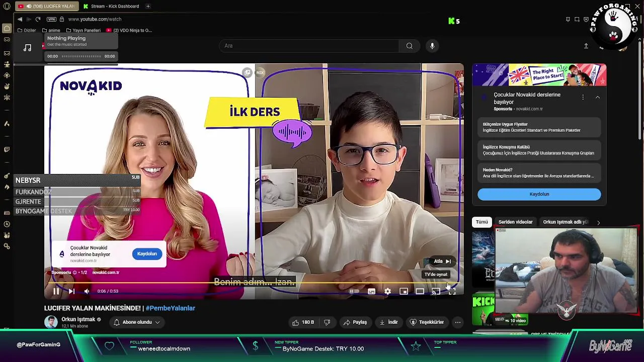Cast video to TV
The width and height of the screenshot is (644, 362).
pos(436,291)
